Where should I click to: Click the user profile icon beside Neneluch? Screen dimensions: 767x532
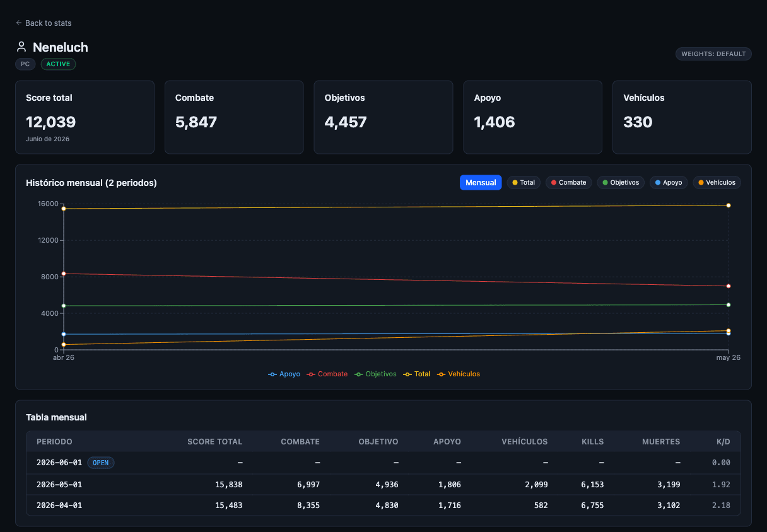pos(21,47)
